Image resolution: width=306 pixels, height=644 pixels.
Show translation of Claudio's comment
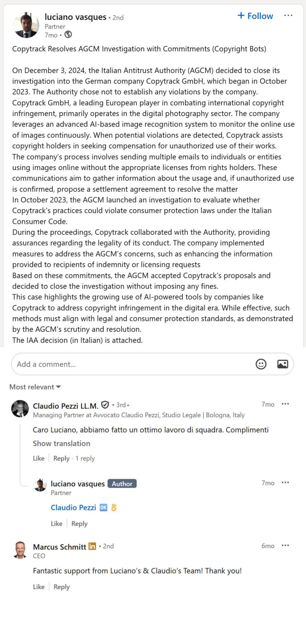pos(61,443)
